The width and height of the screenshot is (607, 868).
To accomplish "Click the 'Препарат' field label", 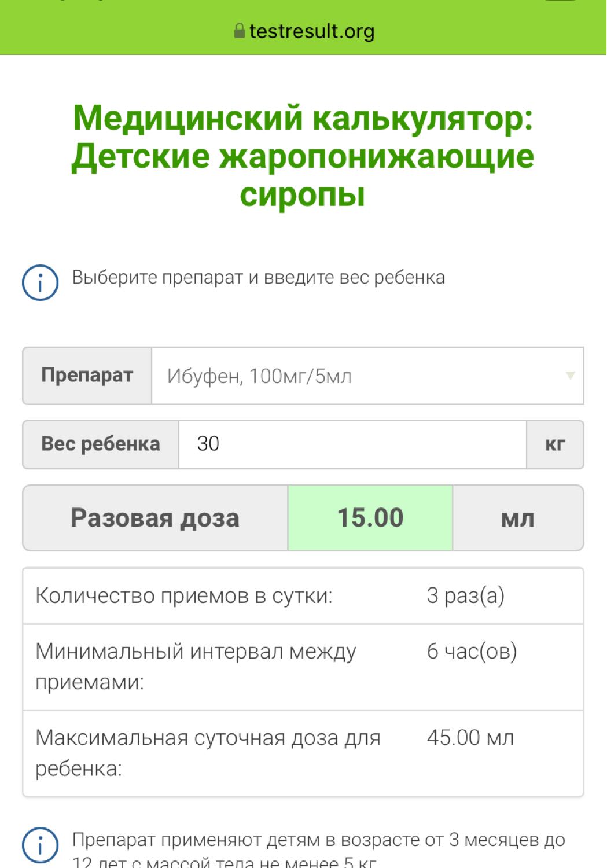I will pyautogui.click(x=87, y=376).
